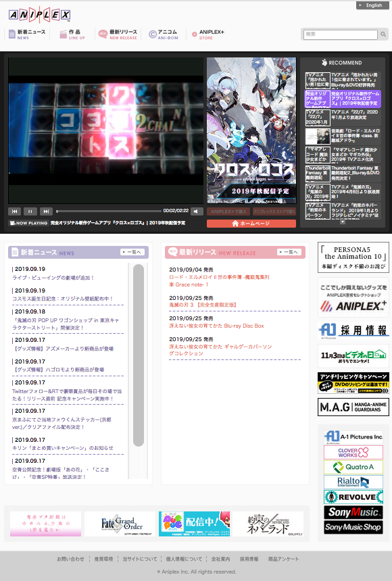Click the video progress seek bar
Viewport: 392px width, 581px height.
click(x=109, y=211)
